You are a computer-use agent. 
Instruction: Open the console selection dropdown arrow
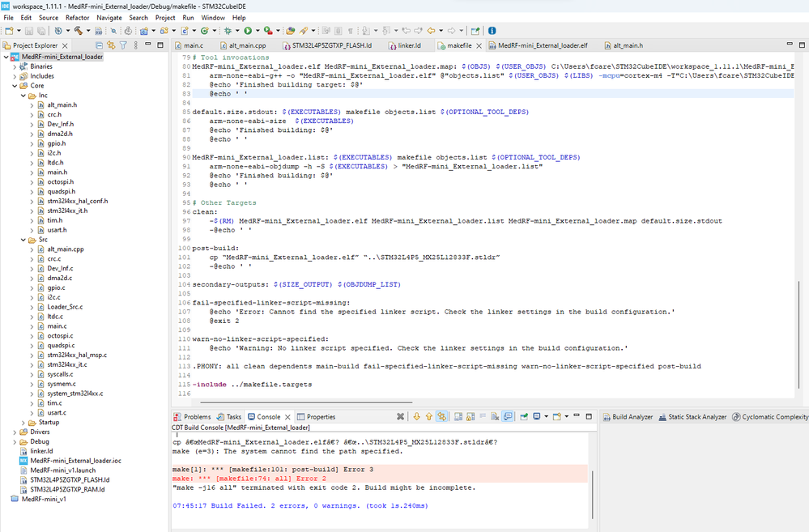547,416
